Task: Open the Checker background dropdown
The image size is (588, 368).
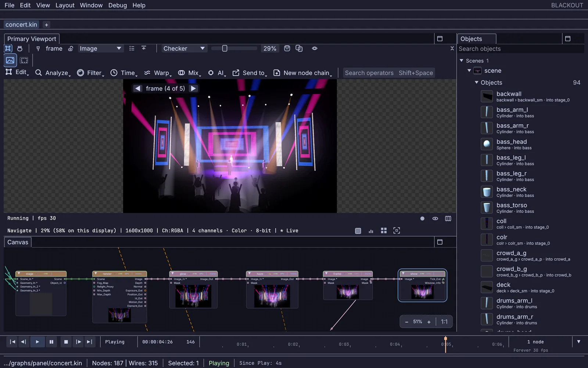Action: point(184,49)
